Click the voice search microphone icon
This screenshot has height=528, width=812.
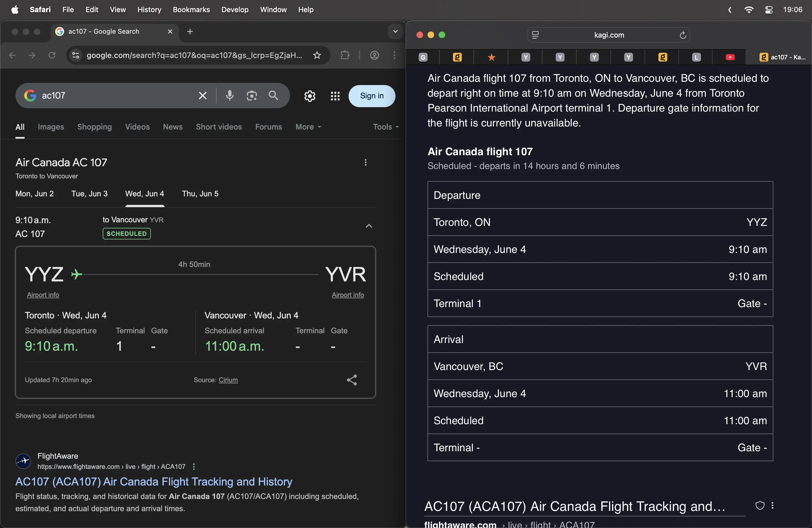point(230,96)
